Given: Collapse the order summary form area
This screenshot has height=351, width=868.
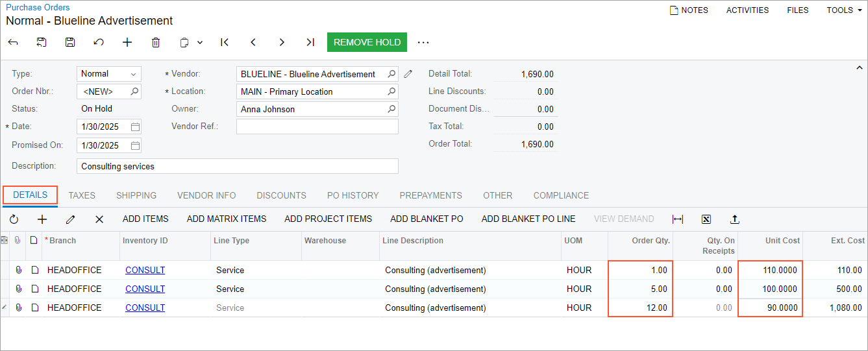Looking at the screenshot, I should 859,67.
